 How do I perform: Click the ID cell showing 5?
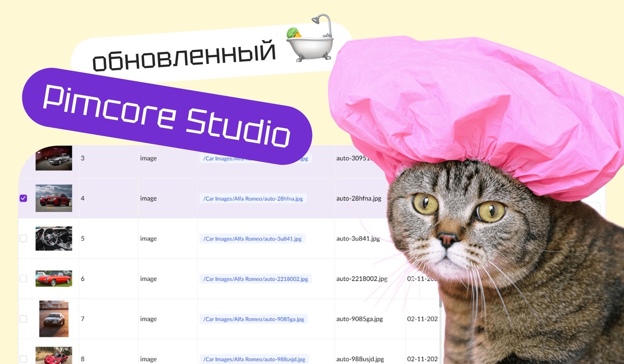pos(108,239)
